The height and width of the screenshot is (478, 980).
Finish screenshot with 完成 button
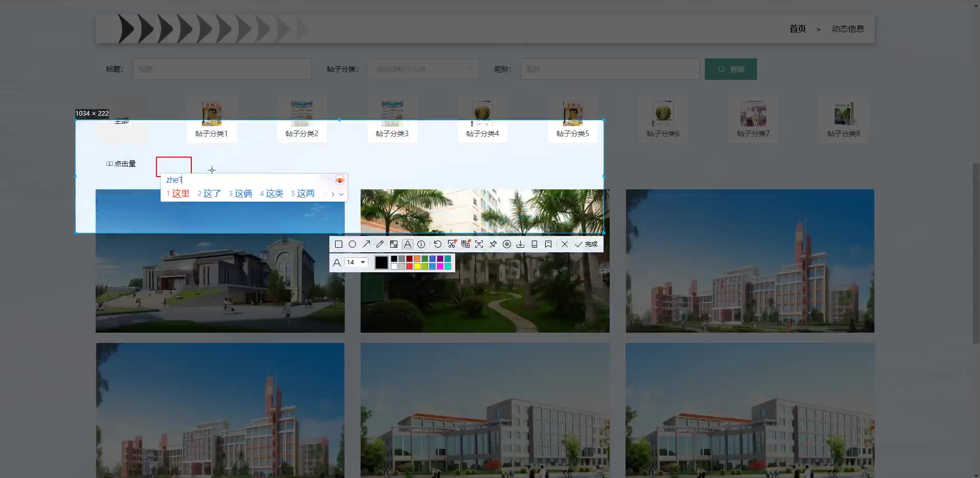[586, 244]
